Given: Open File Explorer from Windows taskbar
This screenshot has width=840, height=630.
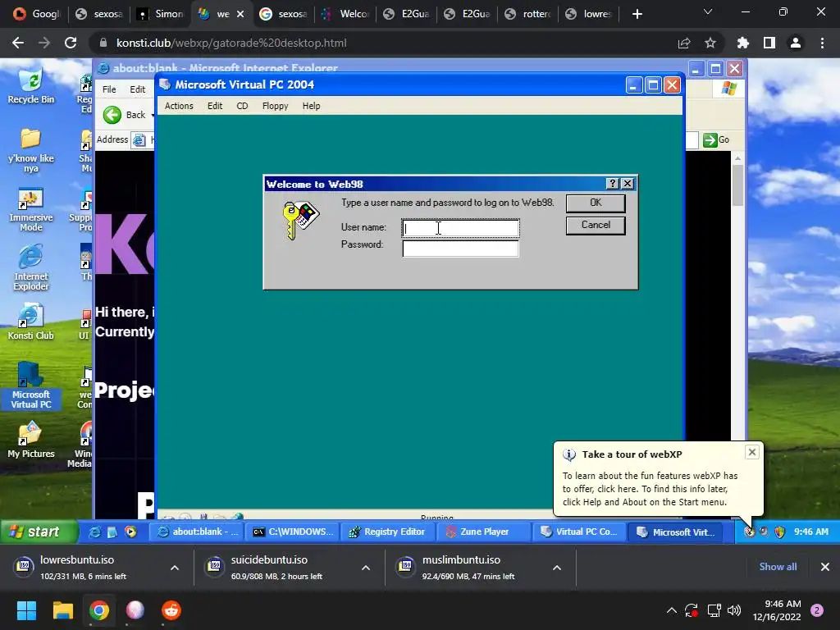Looking at the screenshot, I should (62, 610).
